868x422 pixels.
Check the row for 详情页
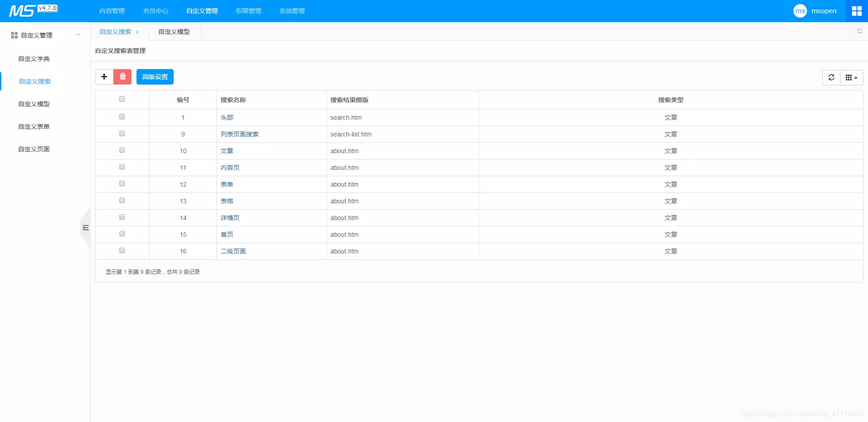(122, 217)
